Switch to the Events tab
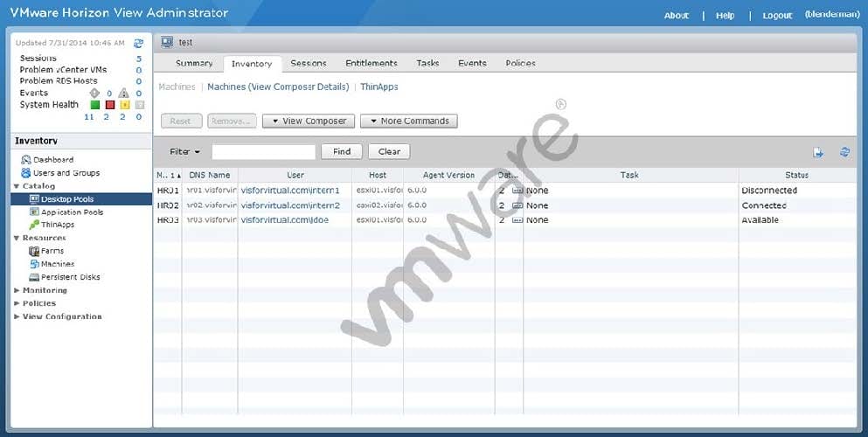Screen dimensions: 868x437 coord(472,64)
